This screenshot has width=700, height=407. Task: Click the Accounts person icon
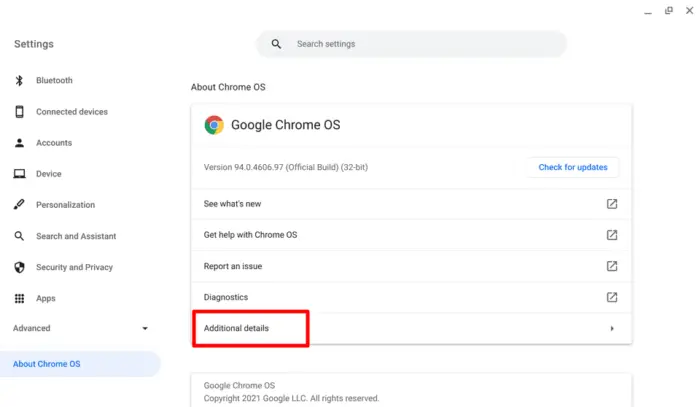click(19, 143)
